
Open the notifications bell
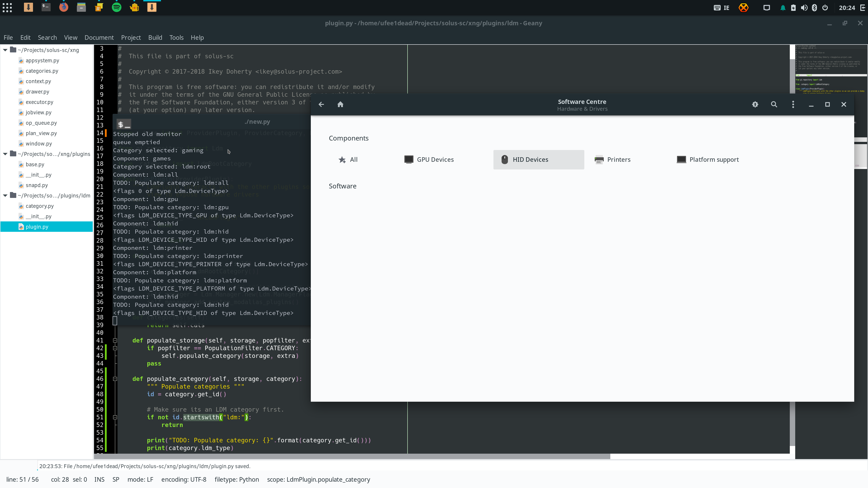783,8
